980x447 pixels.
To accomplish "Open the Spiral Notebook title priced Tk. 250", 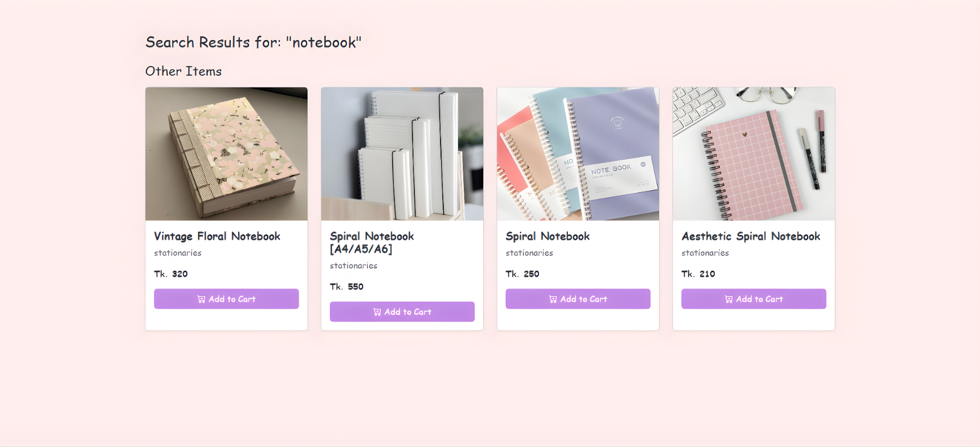I will [x=547, y=237].
